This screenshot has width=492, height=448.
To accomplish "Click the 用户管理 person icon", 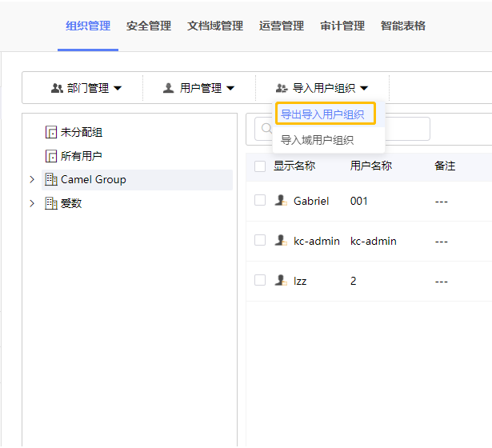I will point(169,88).
